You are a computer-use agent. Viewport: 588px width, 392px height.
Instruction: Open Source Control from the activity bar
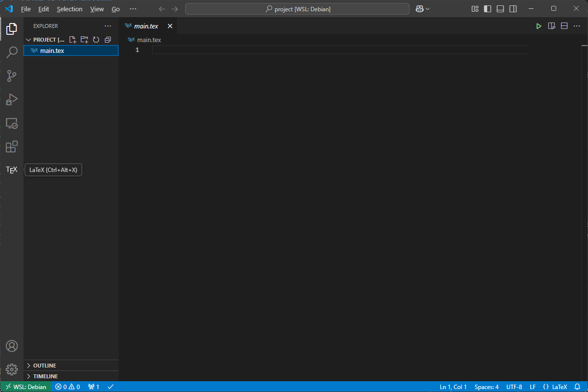11,76
